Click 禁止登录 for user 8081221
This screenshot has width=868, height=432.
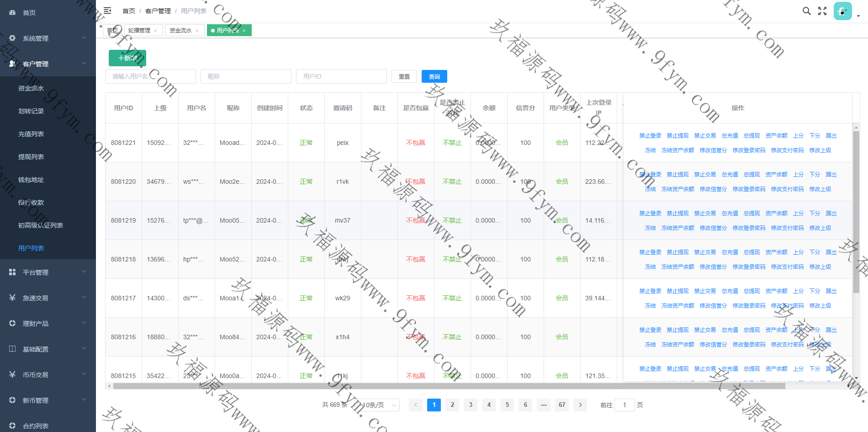(650, 136)
